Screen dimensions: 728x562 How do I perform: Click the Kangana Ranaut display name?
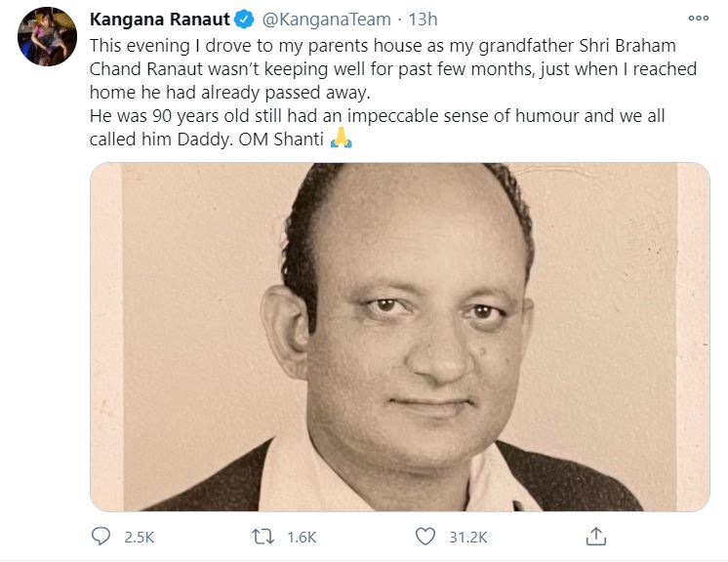[160, 20]
